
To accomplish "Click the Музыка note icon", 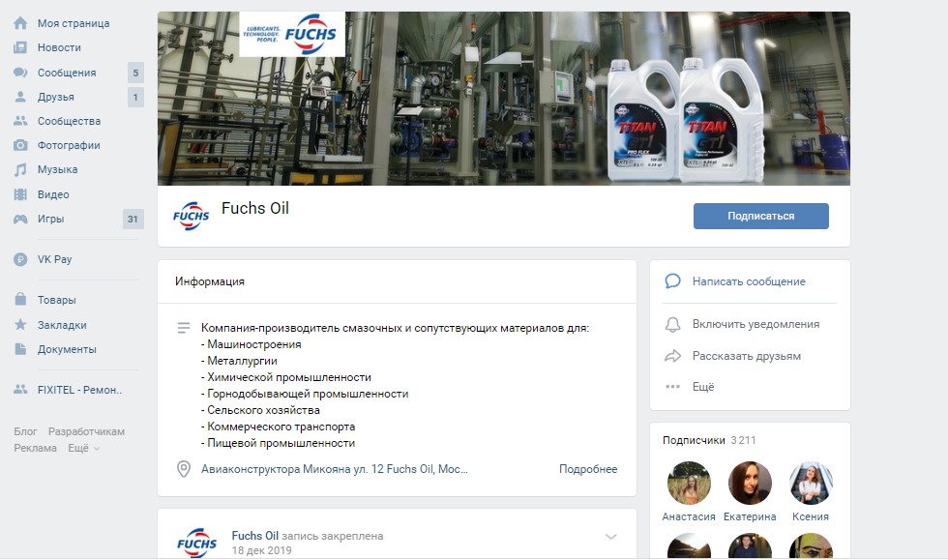I will click(x=20, y=169).
